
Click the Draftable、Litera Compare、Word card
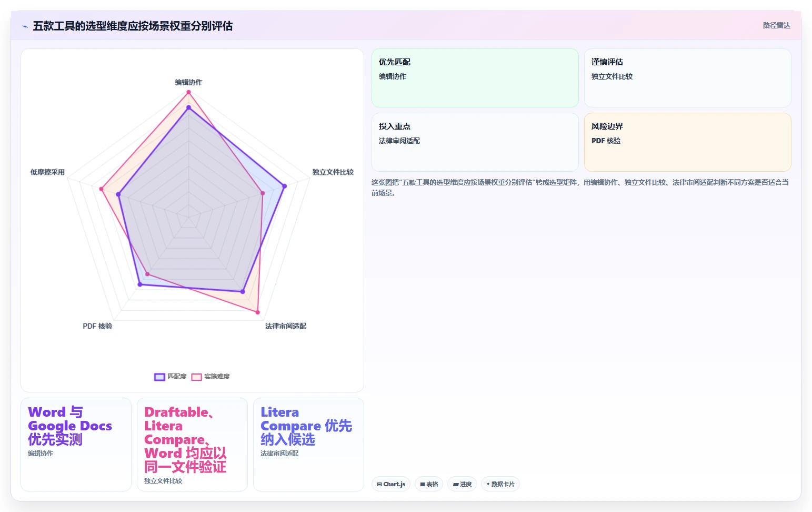point(192,445)
